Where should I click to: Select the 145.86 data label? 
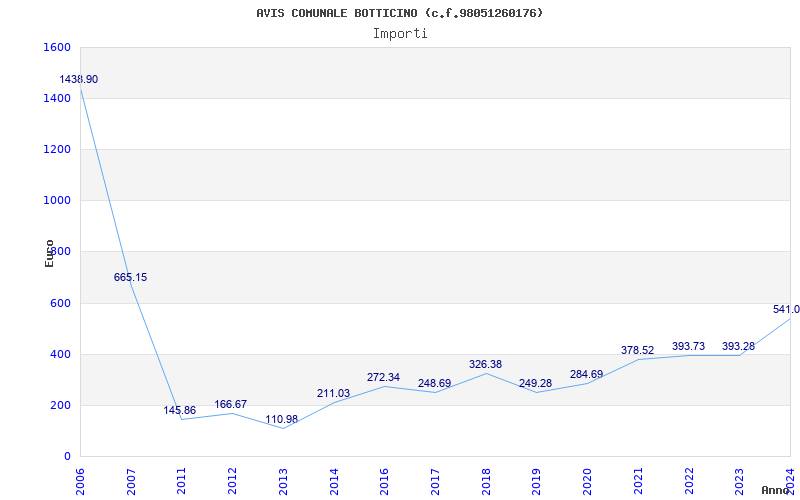(x=180, y=410)
